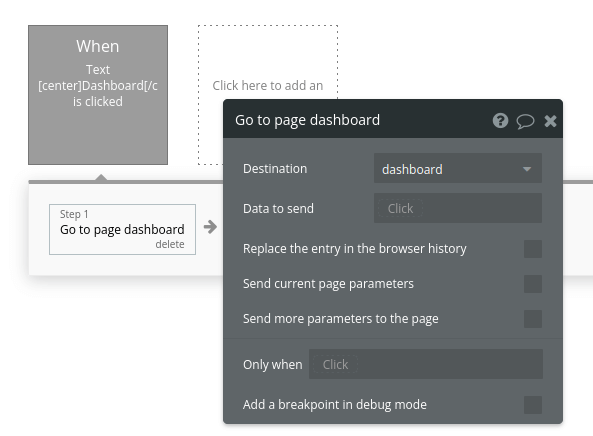This screenshot has height=436, width=593.
Task: Select the When Text is clicked event
Action: pos(98,95)
